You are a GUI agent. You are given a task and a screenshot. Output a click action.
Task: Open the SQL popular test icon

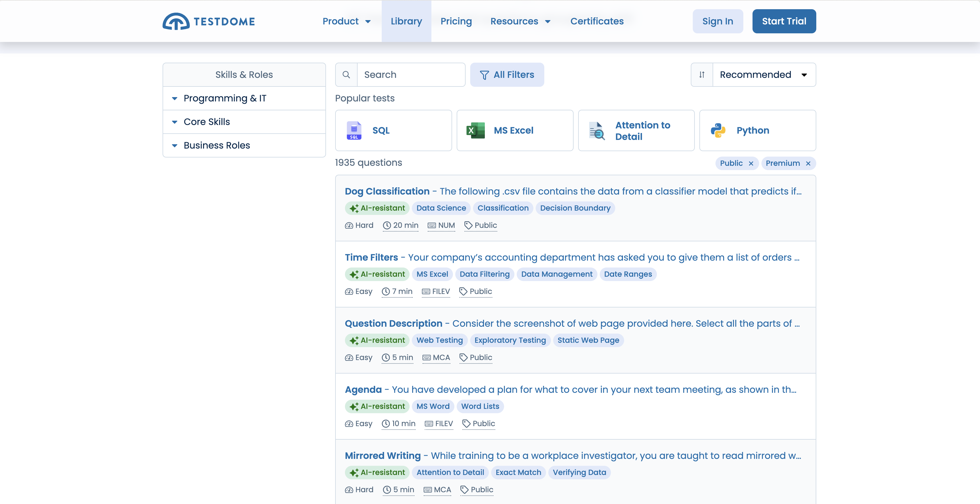tap(354, 130)
